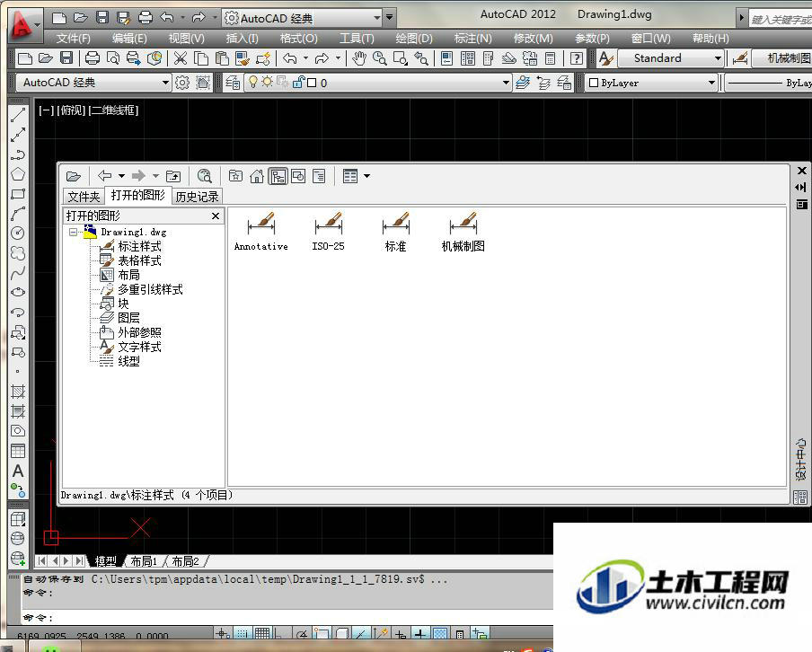Activate the Pan hand tool

(x=359, y=58)
